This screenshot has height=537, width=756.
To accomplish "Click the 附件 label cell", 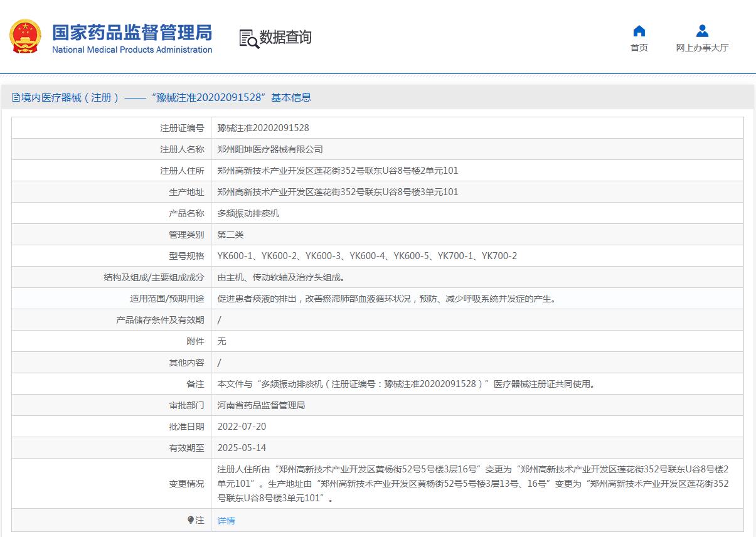I will pos(111,341).
